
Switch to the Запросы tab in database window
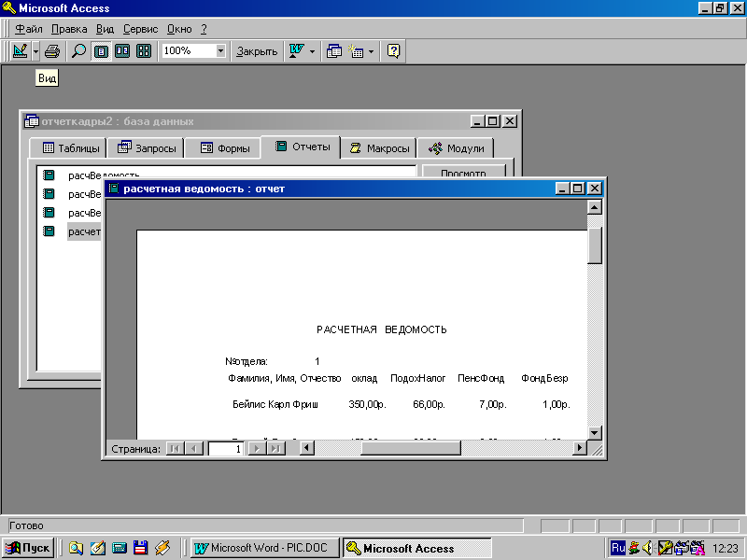147,148
